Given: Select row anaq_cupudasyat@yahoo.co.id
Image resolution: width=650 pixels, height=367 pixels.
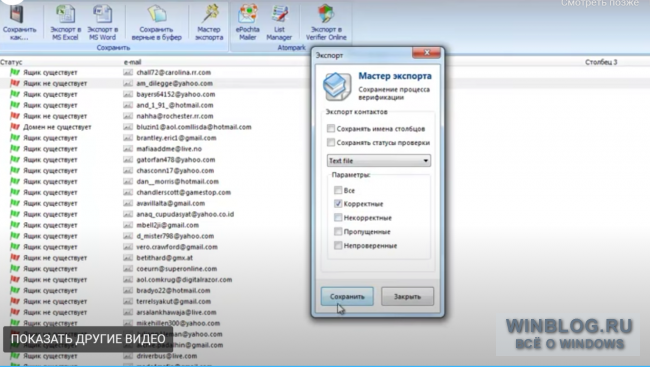Looking at the screenshot, I should click(185, 214).
